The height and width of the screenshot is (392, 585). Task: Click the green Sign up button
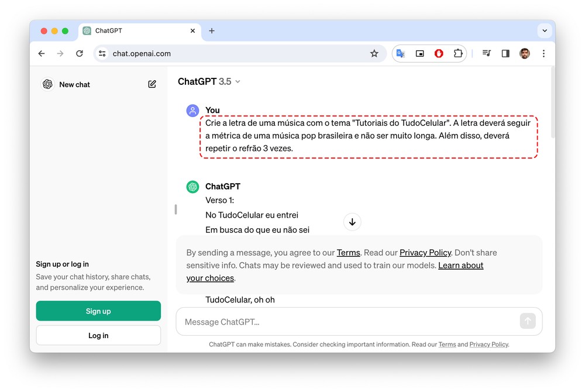(x=98, y=311)
